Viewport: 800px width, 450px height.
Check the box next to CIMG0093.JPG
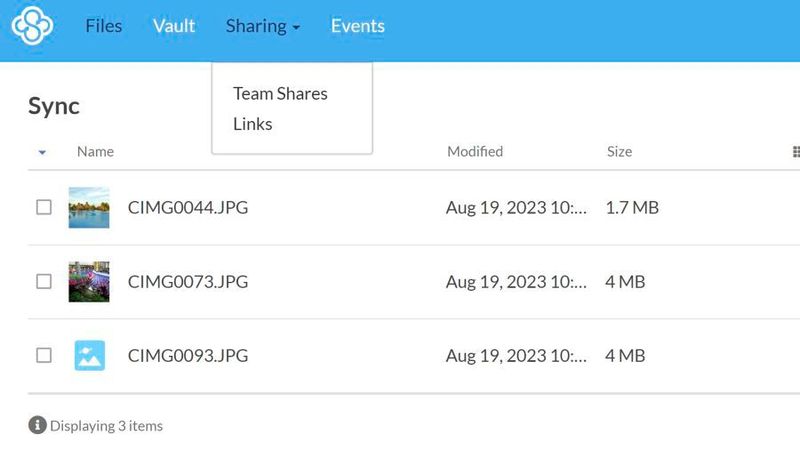tap(44, 355)
